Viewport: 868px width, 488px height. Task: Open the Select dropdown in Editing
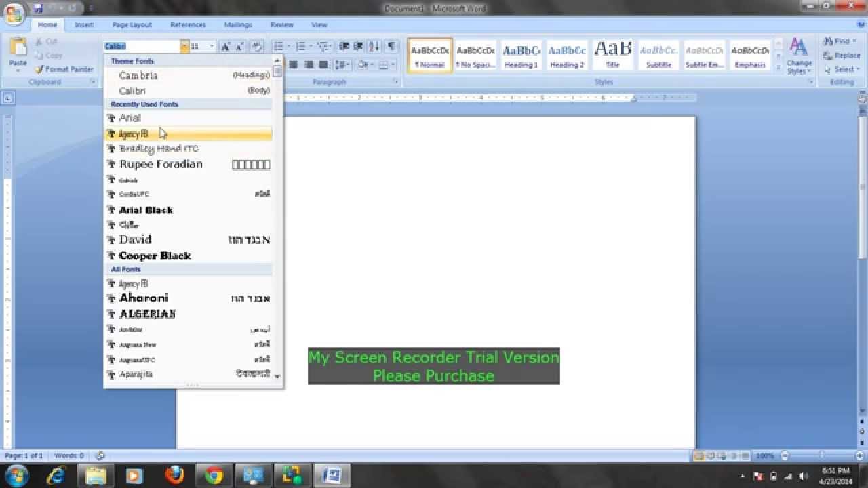coord(841,69)
